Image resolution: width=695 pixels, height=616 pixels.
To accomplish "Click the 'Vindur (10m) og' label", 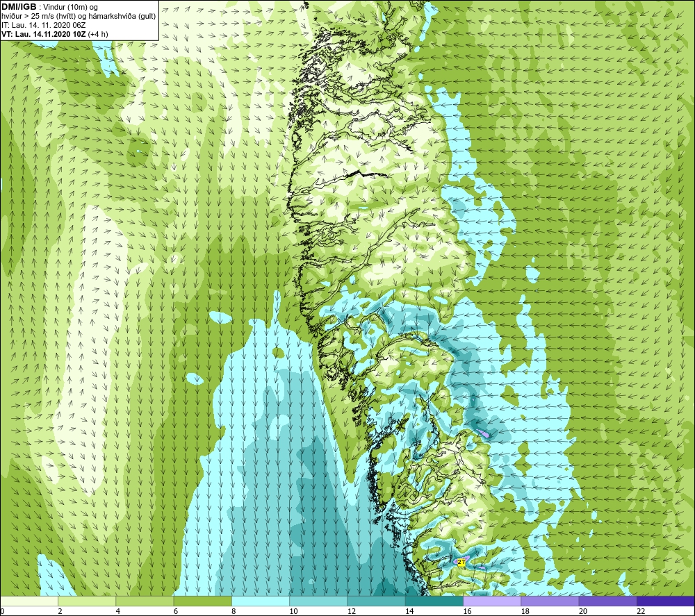I will (x=71, y=8).
